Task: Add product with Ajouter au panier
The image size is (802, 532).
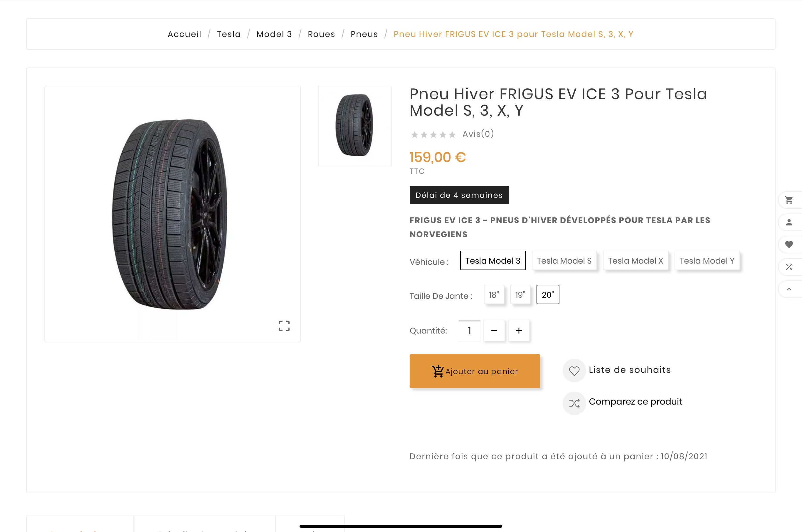Action: click(x=475, y=371)
